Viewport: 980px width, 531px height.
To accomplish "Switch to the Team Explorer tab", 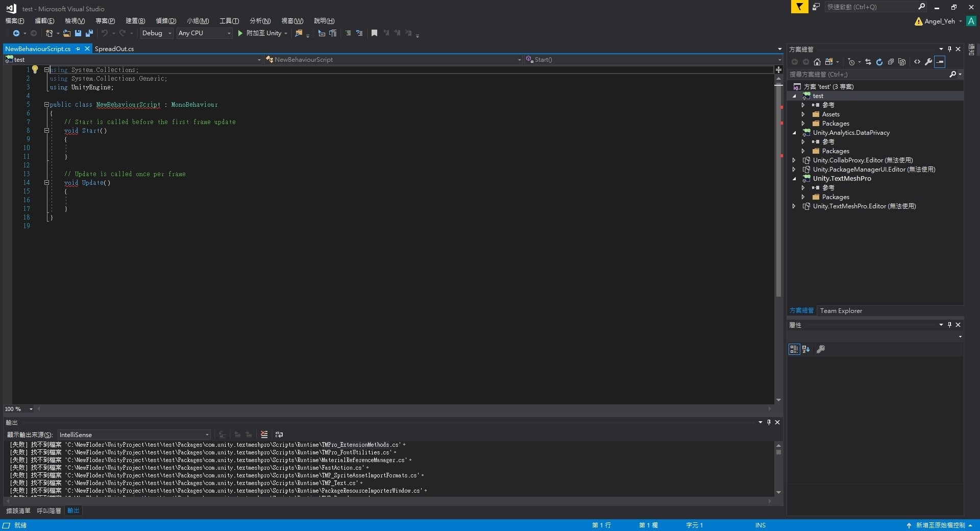I will click(841, 310).
